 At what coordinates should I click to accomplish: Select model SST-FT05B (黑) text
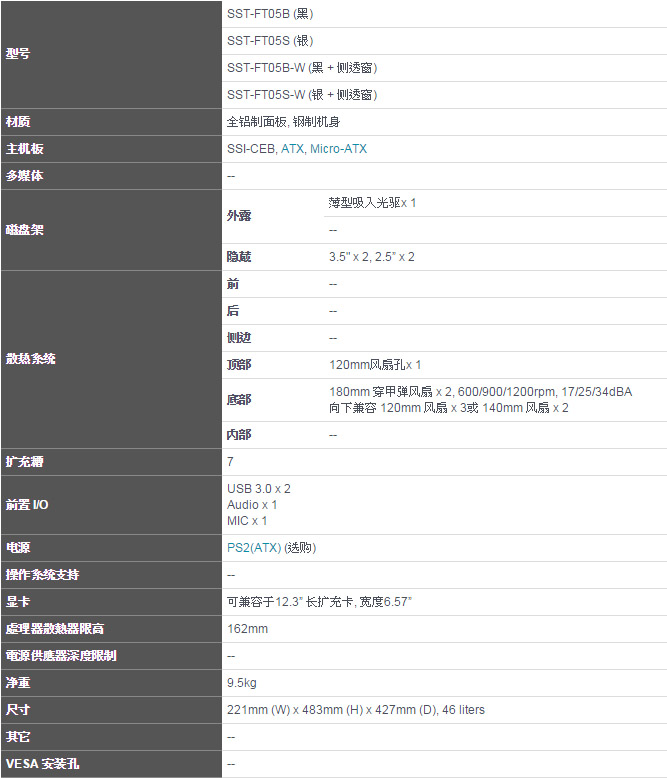coord(270,14)
